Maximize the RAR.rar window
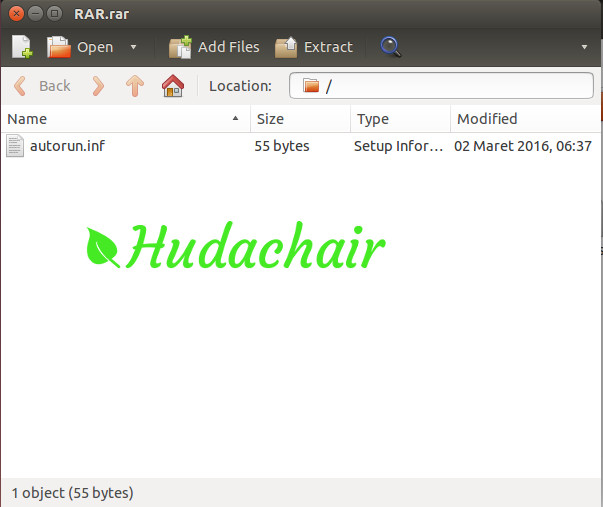Image resolution: width=603 pixels, height=507 pixels. pyautogui.click(x=54, y=14)
